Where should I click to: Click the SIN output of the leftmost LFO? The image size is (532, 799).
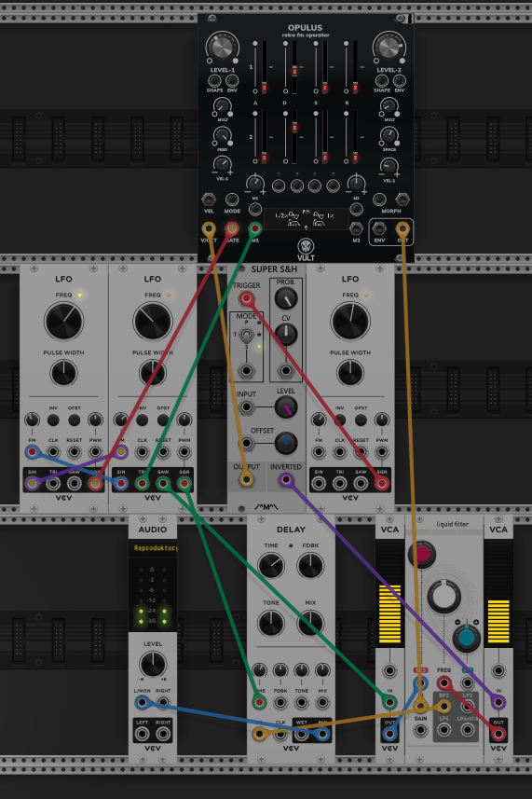pyautogui.click(x=32, y=483)
